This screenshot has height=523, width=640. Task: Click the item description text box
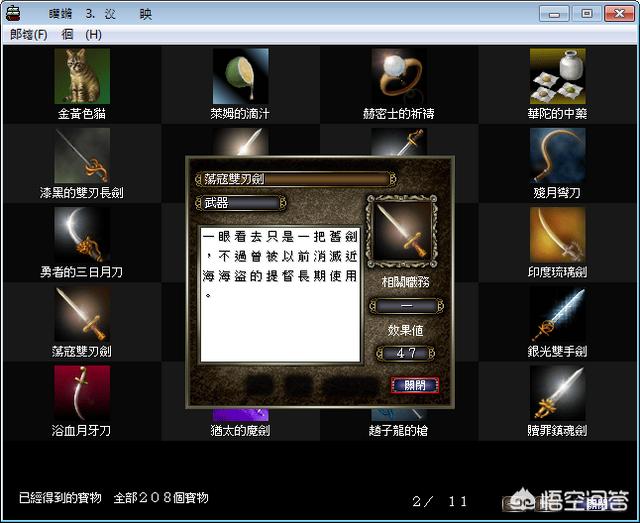tap(280, 294)
